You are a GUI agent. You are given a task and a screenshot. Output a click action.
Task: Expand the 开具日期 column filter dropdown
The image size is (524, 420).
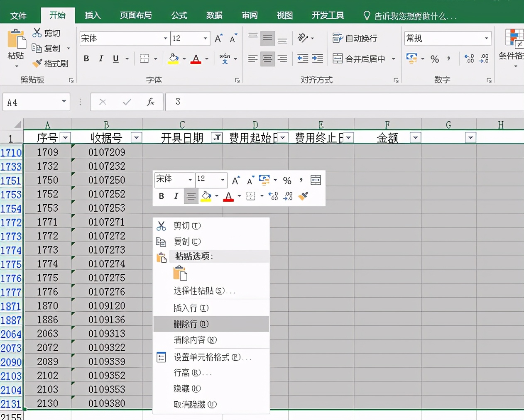[x=217, y=138]
